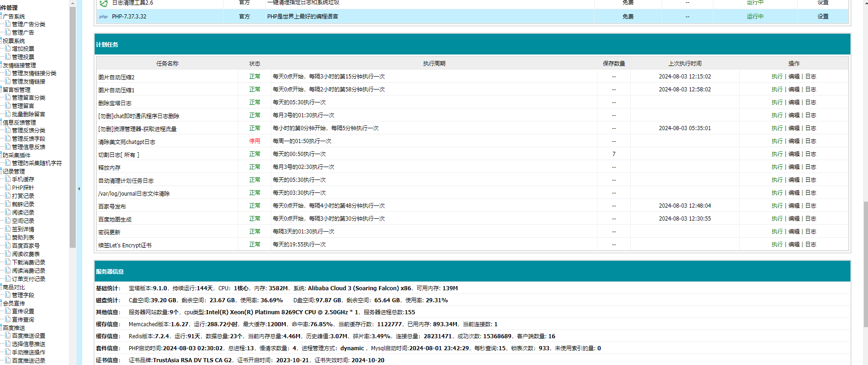Click 执行 for 清除美文苑chatgpt日志 task

click(x=777, y=141)
